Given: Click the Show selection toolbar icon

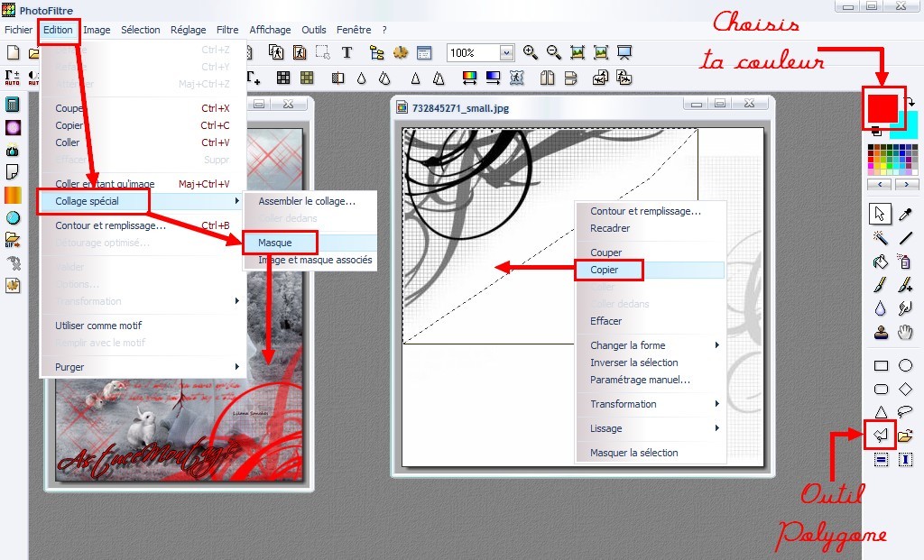Looking at the screenshot, I should 322,52.
